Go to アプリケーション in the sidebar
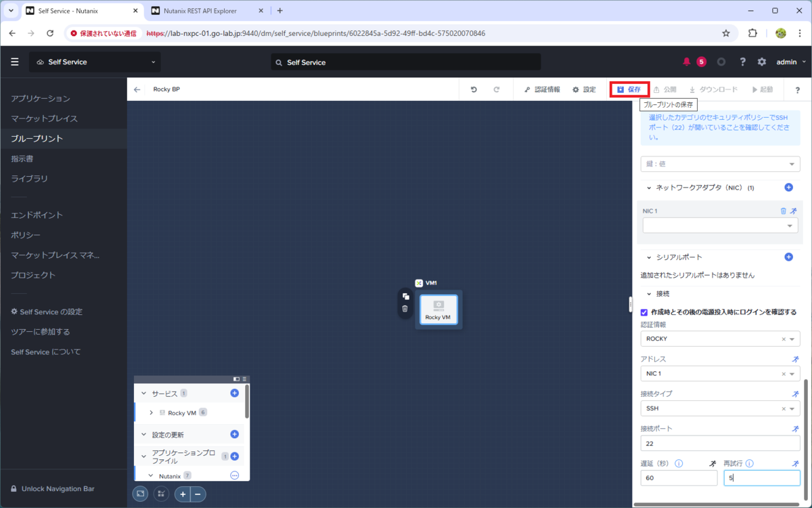812x508 pixels. 41,98
